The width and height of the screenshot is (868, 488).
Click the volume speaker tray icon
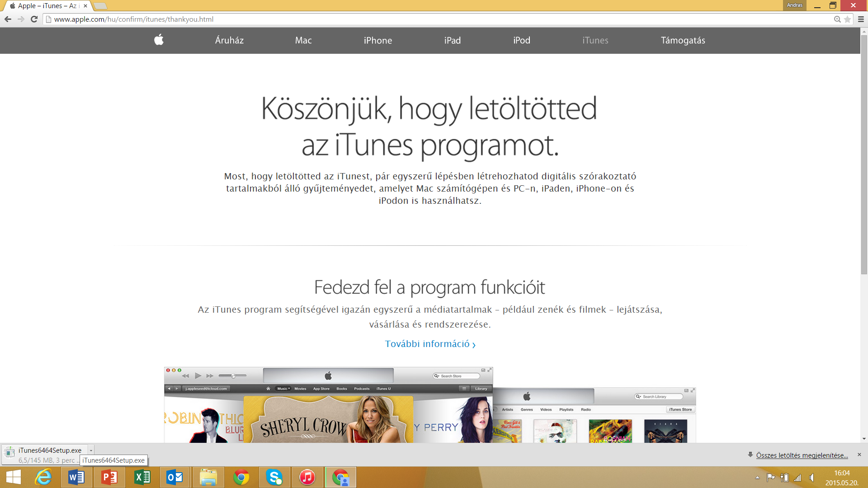[812, 478]
